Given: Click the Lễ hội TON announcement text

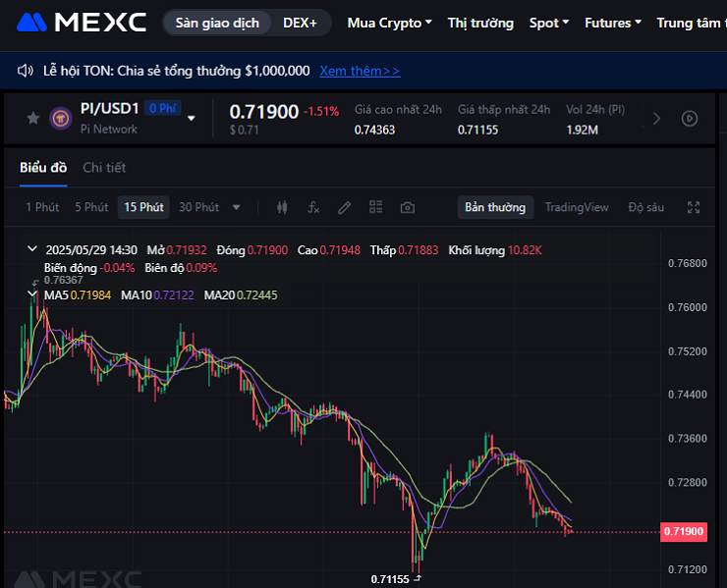Looking at the screenshot, I should pyautogui.click(x=176, y=71).
